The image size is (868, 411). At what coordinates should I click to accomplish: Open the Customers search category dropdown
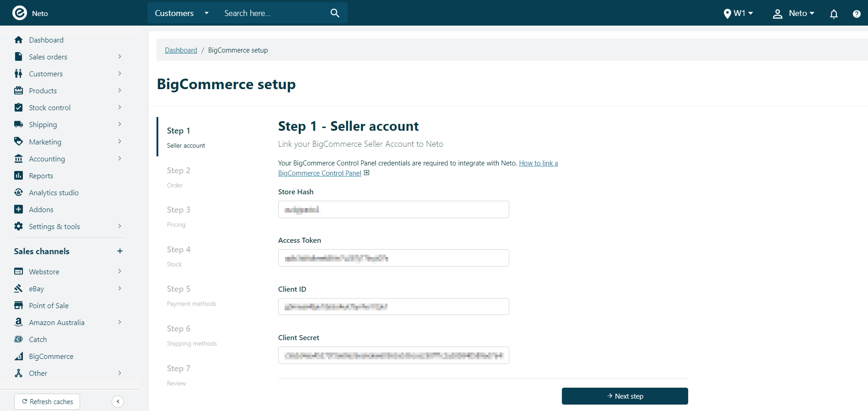182,13
